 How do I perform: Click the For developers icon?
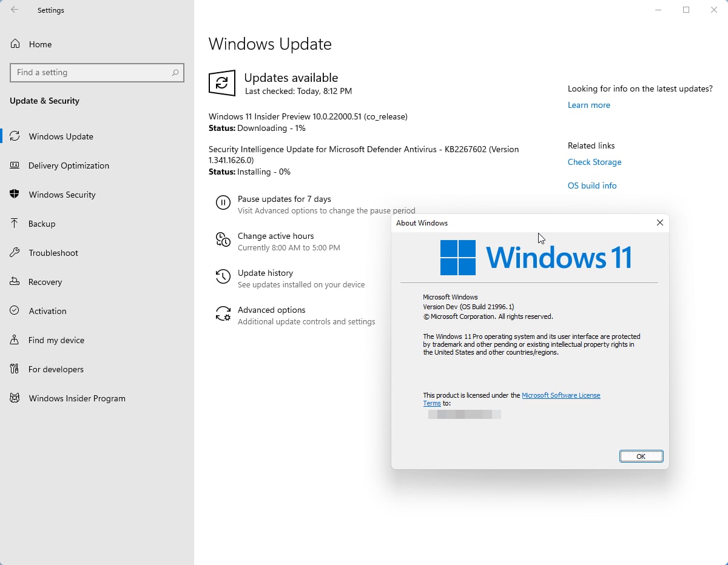(15, 369)
